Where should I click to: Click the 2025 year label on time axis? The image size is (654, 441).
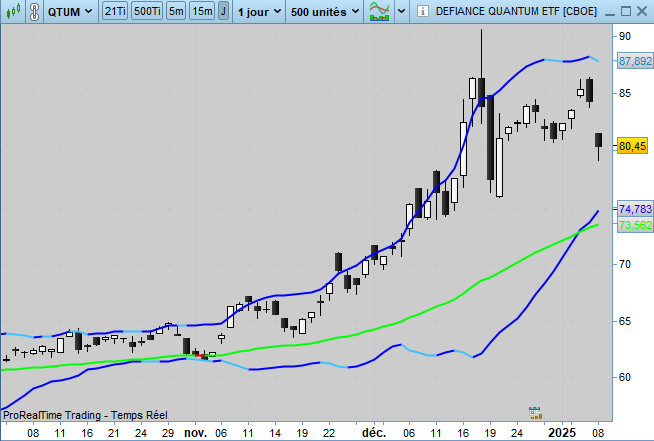click(x=562, y=433)
